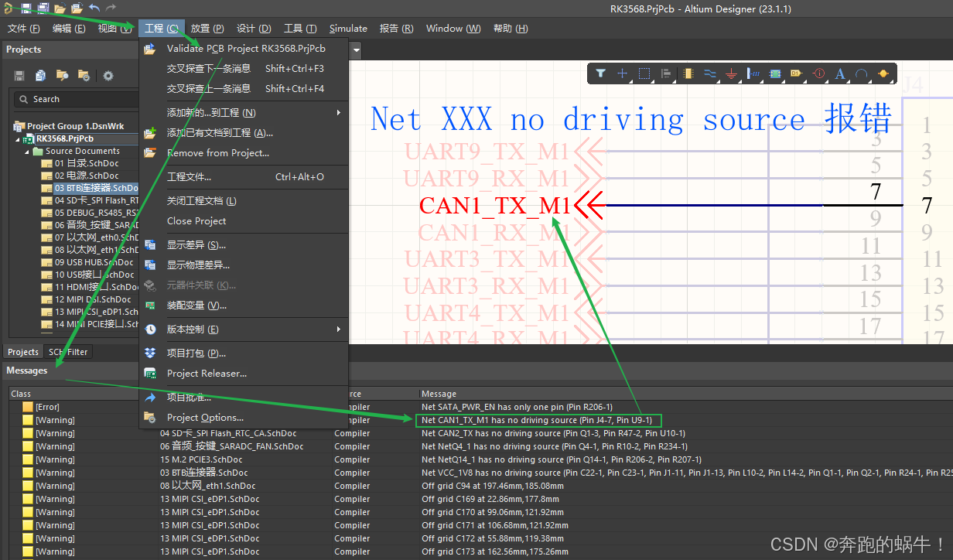This screenshot has width=953, height=560.
Task: Click the Open Document folder icon in the title bar
Action: coord(60,9)
